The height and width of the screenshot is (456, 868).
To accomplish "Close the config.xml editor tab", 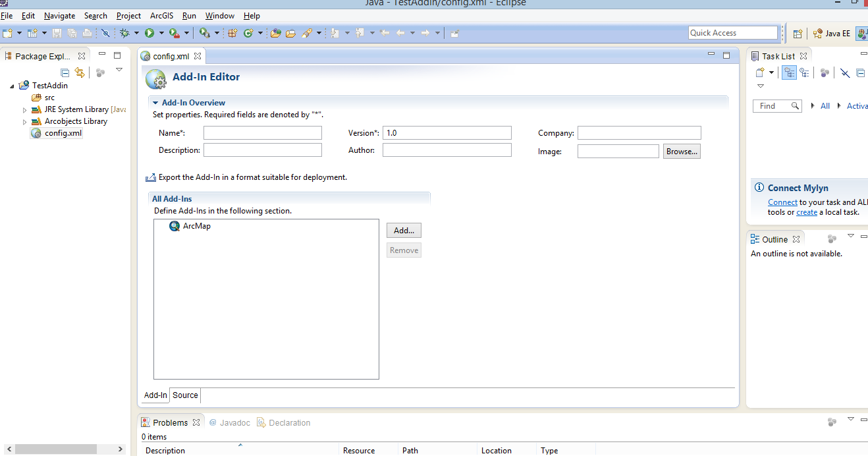I will coord(198,56).
